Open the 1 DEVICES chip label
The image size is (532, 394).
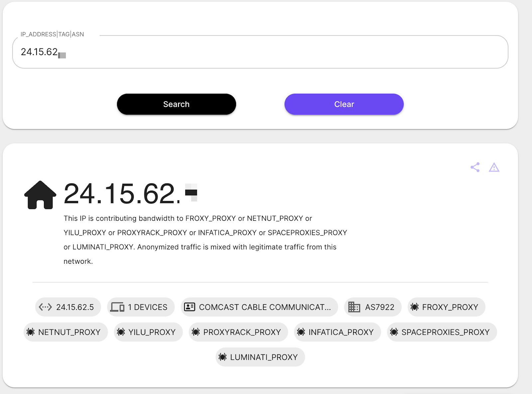(x=148, y=307)
